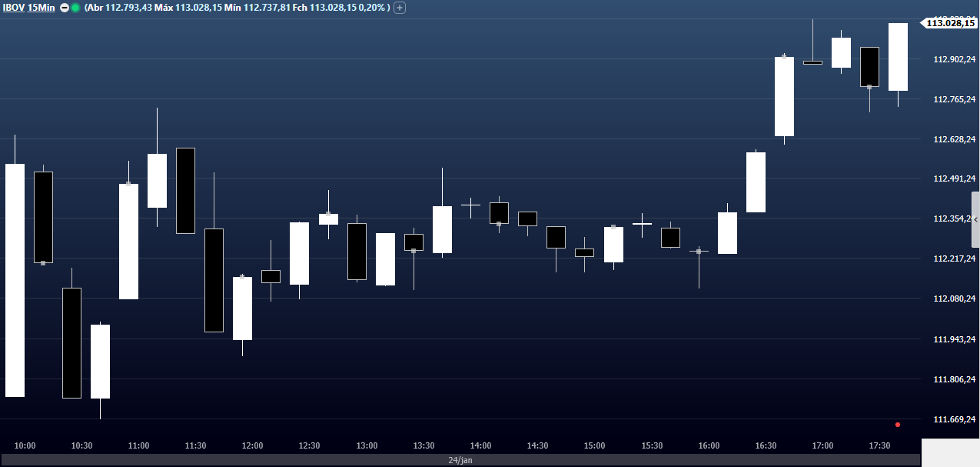
Task: Click the OHLC summary text in header
Action: (x=237, y=8)
